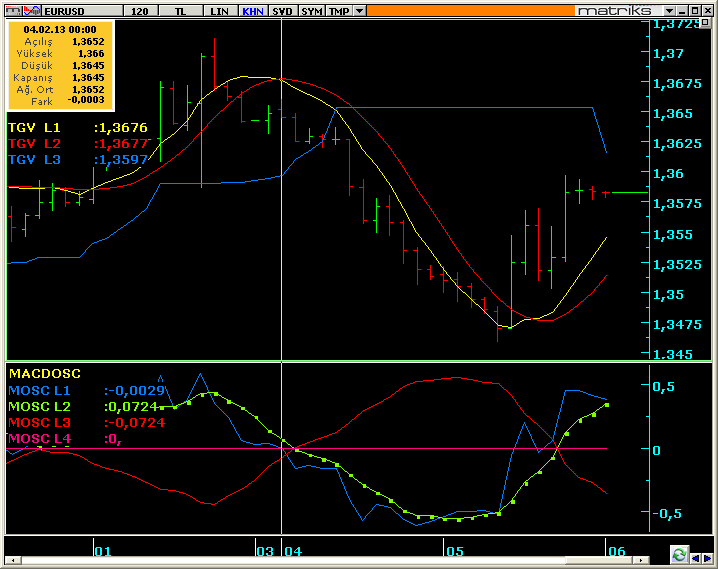Expand the dropdown arrow after TMP
This screenshot has width=718, height=569.
point(360,11)
